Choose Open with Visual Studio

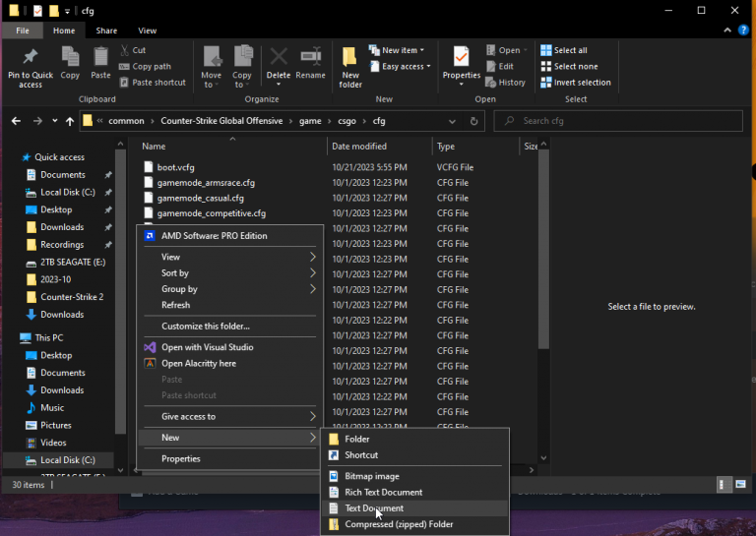click(x=207, y=347)
